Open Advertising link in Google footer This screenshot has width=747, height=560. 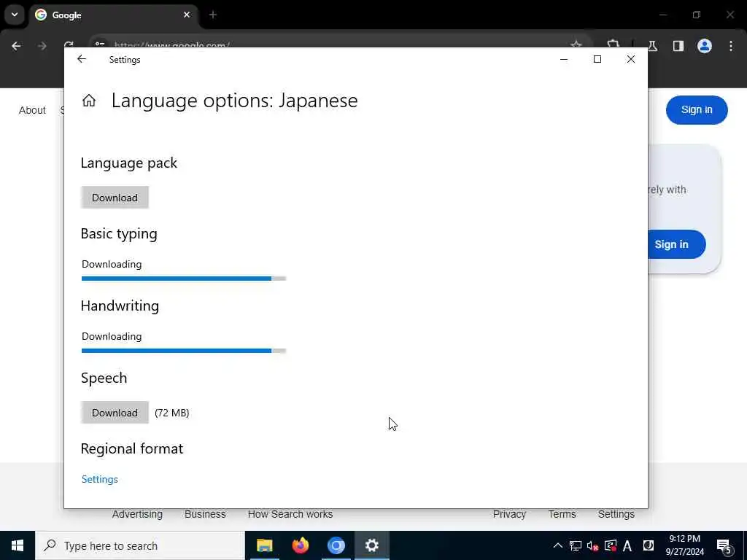137,514
